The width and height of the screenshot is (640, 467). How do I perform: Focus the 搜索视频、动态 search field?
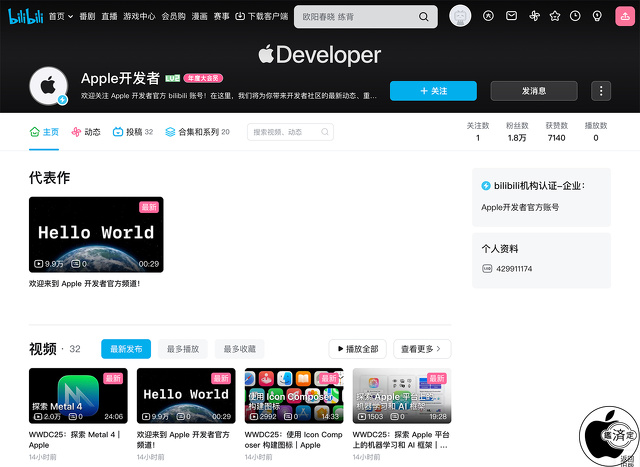pos(290,132)
